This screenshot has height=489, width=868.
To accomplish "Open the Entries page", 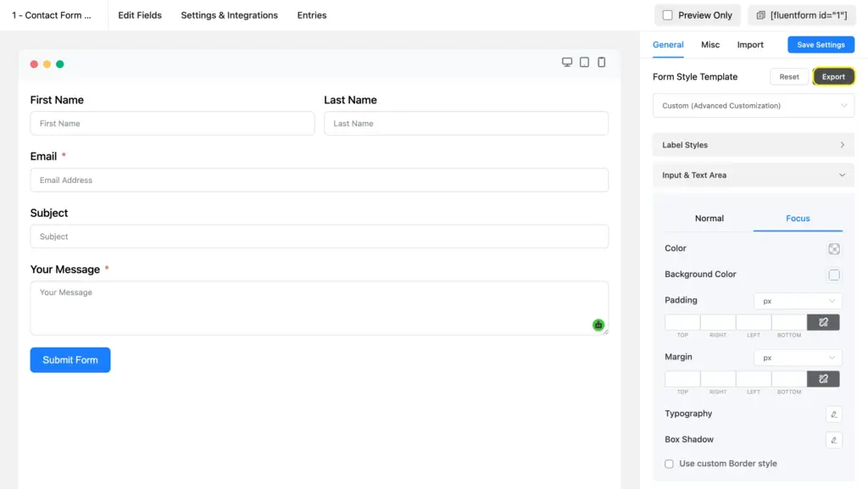I will coord(312,15).
